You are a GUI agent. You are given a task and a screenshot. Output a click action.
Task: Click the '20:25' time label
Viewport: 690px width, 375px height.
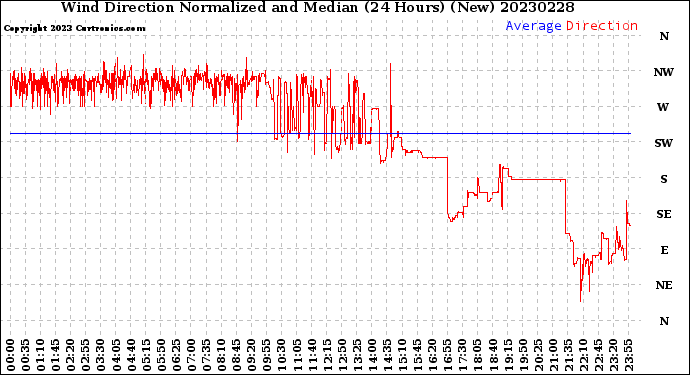538,355
